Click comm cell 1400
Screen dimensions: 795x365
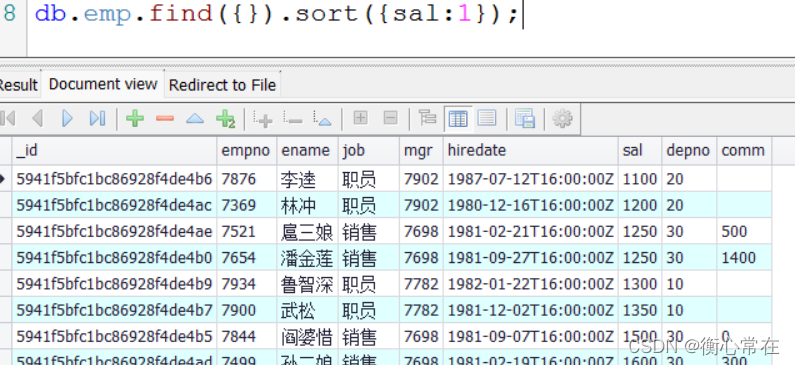pyautogui.click(x=744, y=258)
